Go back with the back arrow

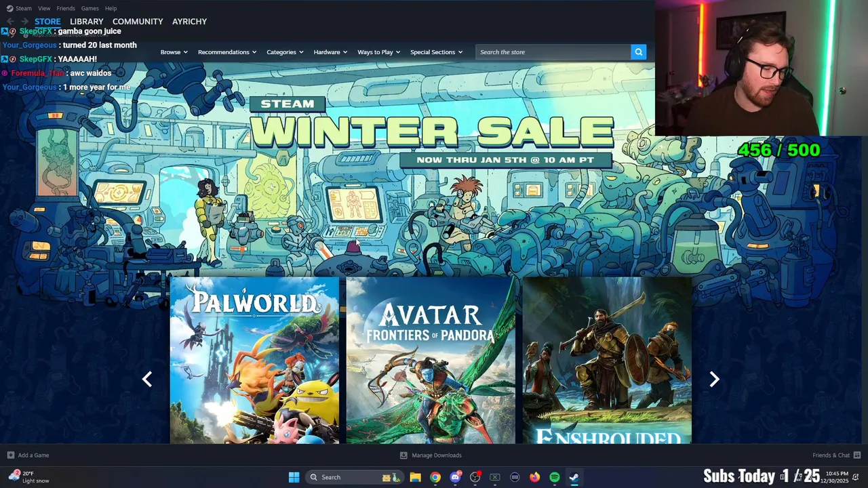click(x=9, y=22)
